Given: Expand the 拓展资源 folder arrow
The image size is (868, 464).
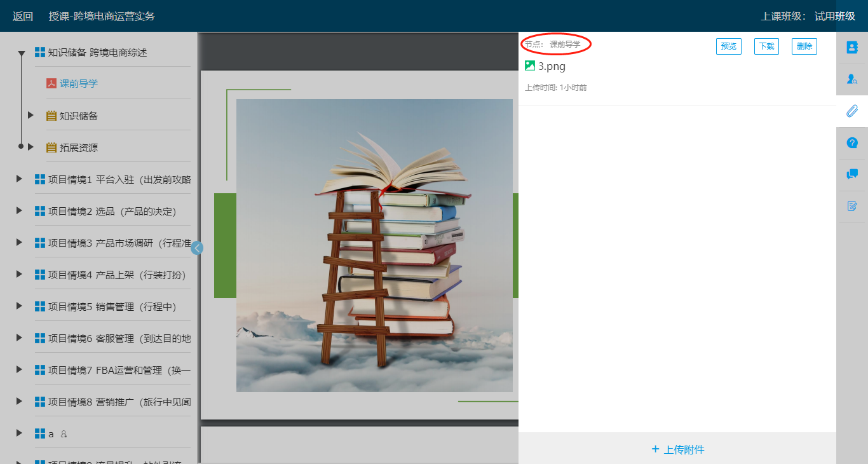Looking at the screenshot, I should (31, 147).
